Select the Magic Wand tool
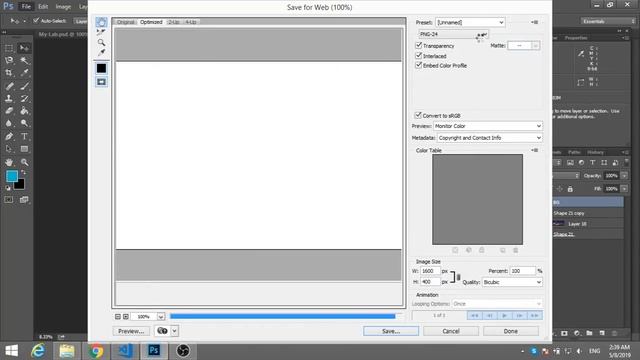The width and height of the screenshot is (640, 360). coord(24,60)
